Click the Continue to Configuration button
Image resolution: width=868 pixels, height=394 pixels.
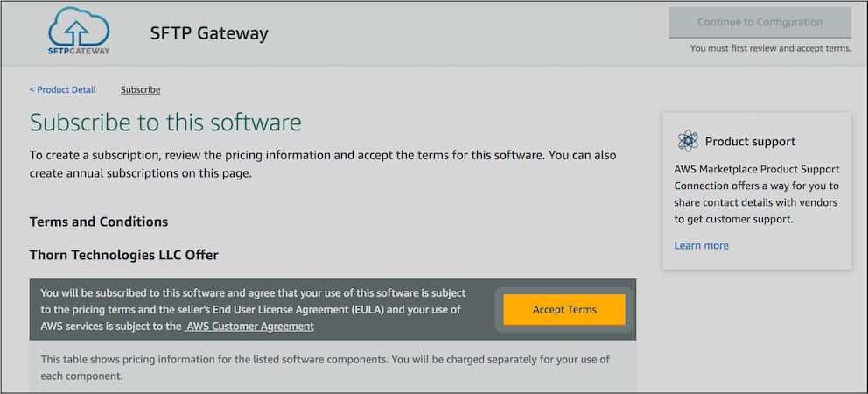759,22
